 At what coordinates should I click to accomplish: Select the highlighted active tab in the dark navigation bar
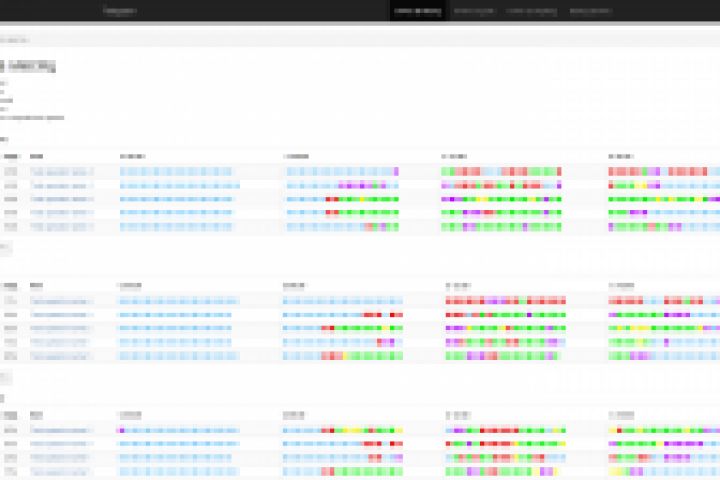pos(417,11)
